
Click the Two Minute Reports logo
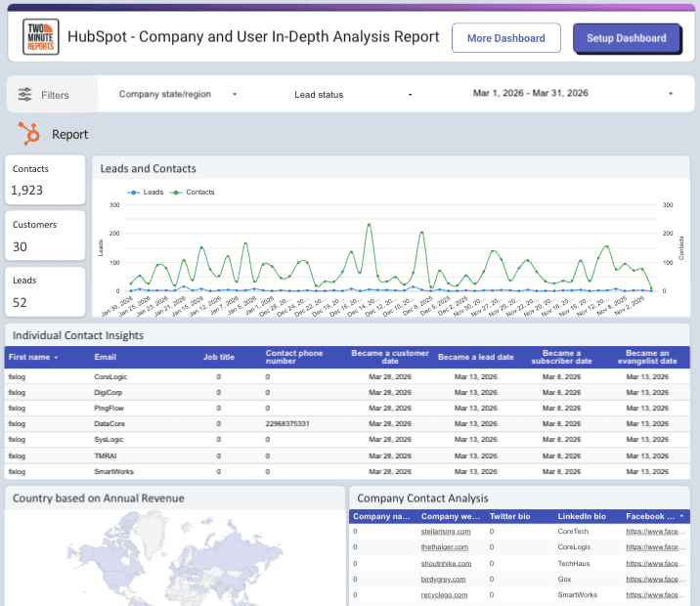(41, 36)
